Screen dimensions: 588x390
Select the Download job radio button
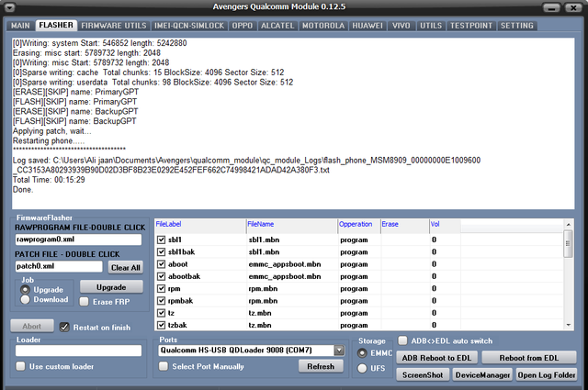(25, 299)
